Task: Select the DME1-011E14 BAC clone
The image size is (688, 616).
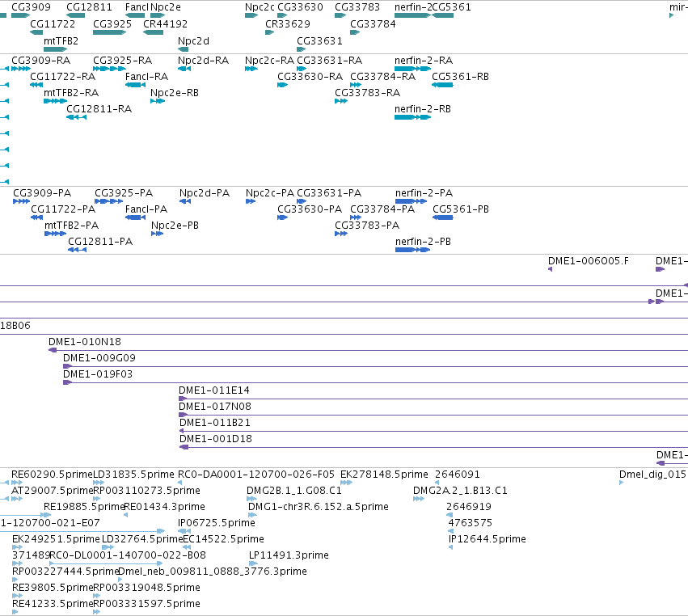Action: point(433,399)
